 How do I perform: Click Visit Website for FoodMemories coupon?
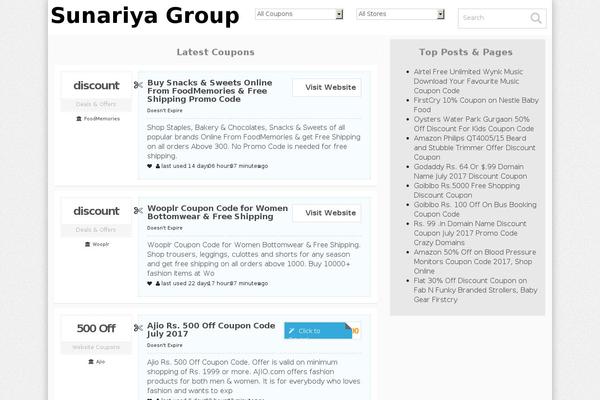tap(327, 87)
